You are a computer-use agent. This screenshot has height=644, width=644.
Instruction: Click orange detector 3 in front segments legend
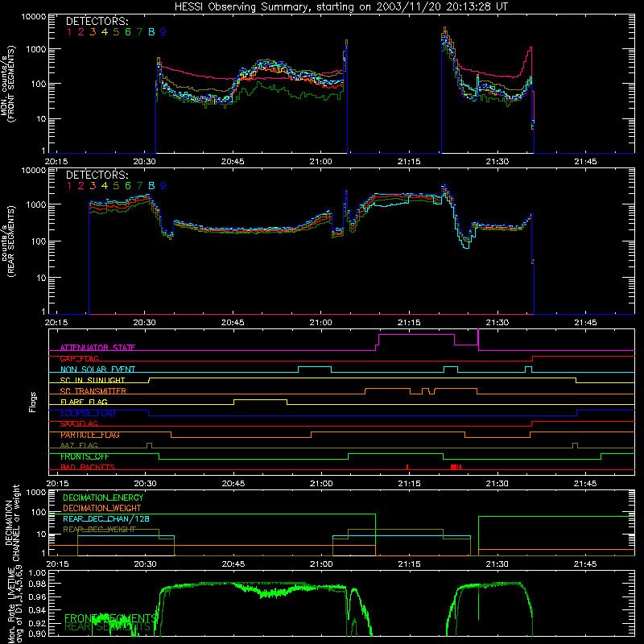[x=93, y=32]
